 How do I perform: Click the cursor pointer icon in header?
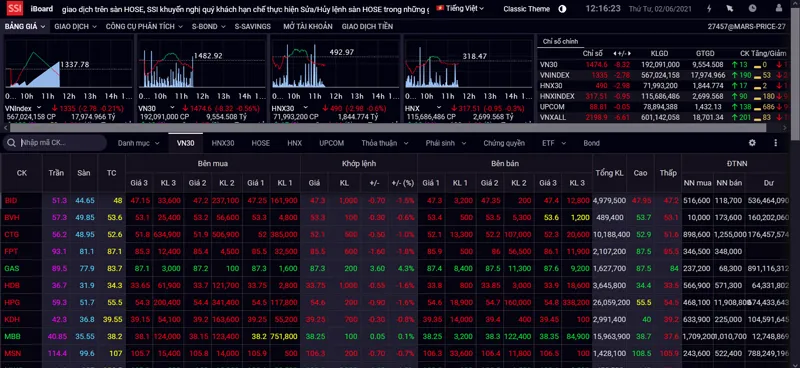pyautogui.click(x=730, y=9)
